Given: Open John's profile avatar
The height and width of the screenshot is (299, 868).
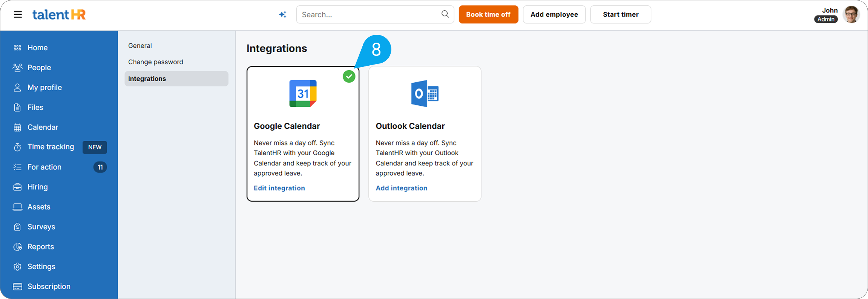Looking at the screenshot, I should pos(851,15).
